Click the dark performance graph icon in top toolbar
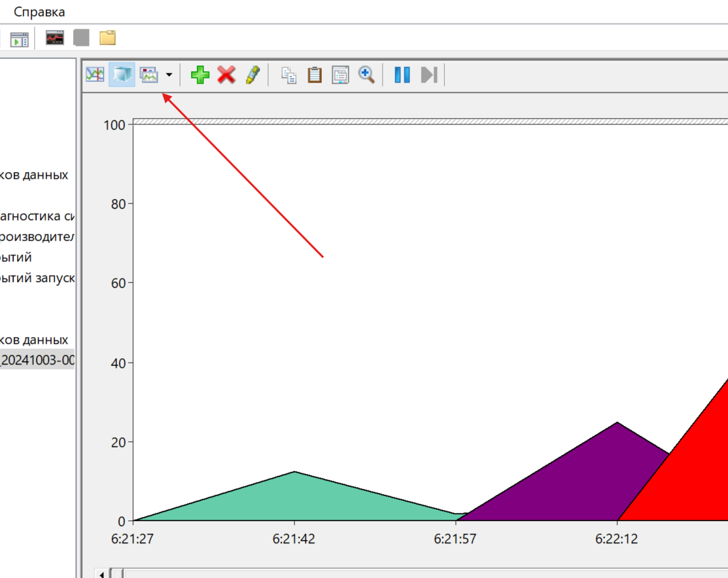The width and height of the screenshot is (728, 578). point(55,38)
